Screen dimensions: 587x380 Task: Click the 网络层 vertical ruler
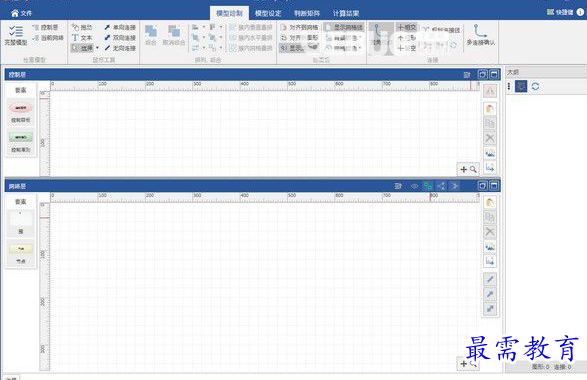pos(45,287)
